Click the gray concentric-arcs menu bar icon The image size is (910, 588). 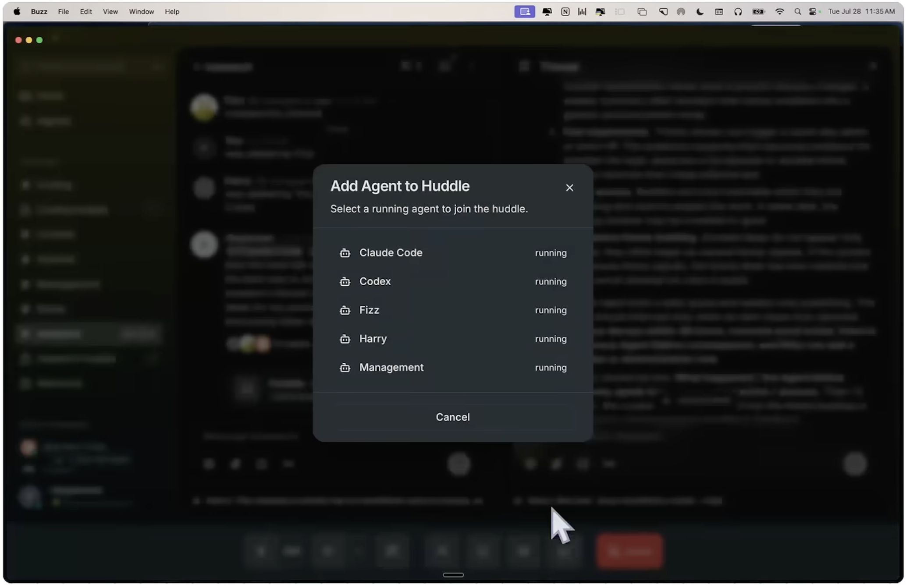[x=681, y=12]
